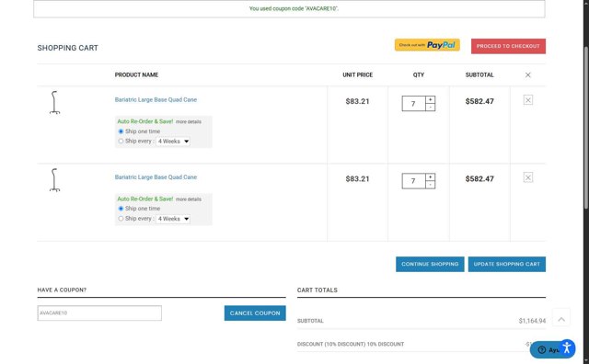The image size is (589, 364).
Task: Click first item's quantity field
Action: [413, 104]
